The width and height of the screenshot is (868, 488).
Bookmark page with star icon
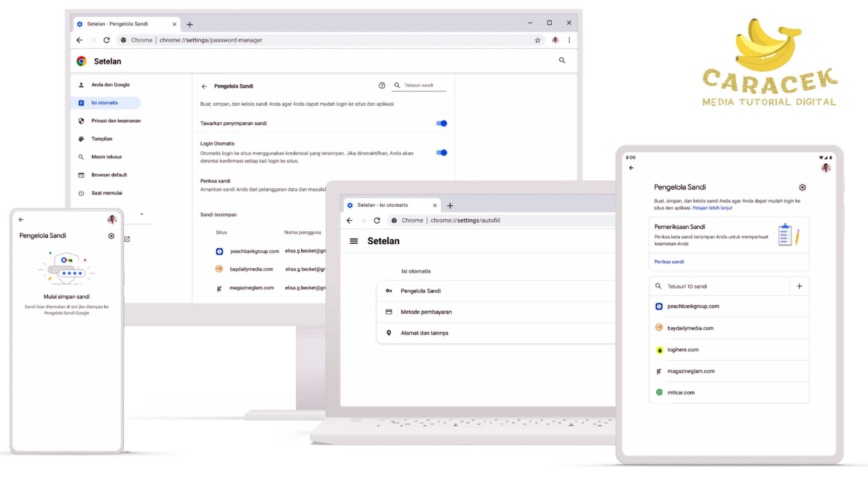click(537, 40)
